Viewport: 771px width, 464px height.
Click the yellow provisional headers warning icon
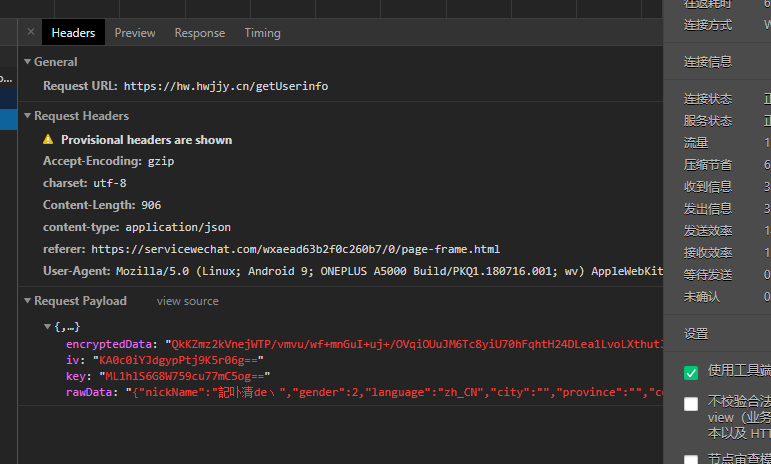(48, 140)
